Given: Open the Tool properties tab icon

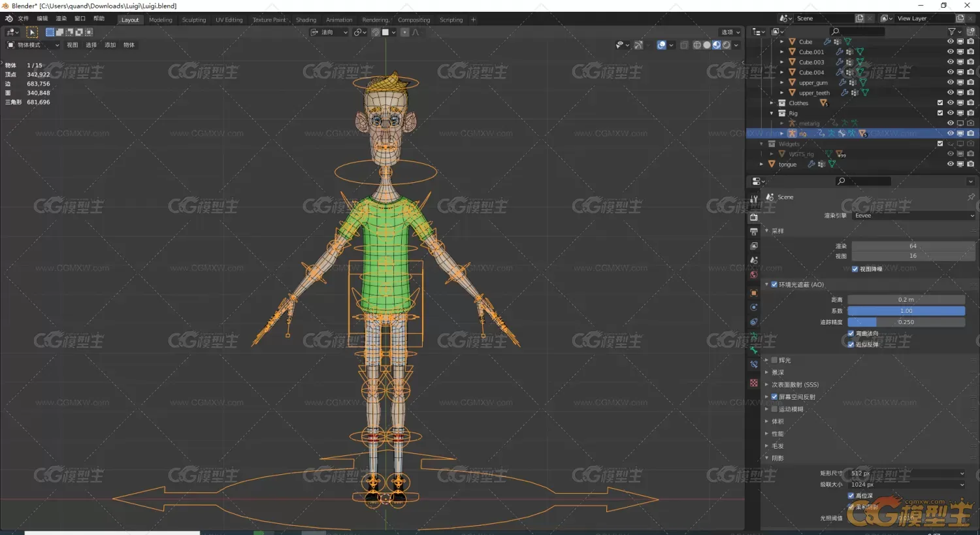Looking at the screenshot, I should click(754, 199).
